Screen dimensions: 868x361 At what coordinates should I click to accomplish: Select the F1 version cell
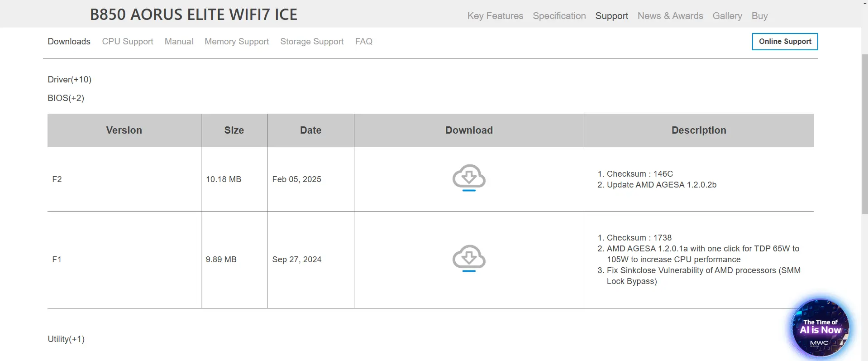pyautogui.click(x=124, y=260)
